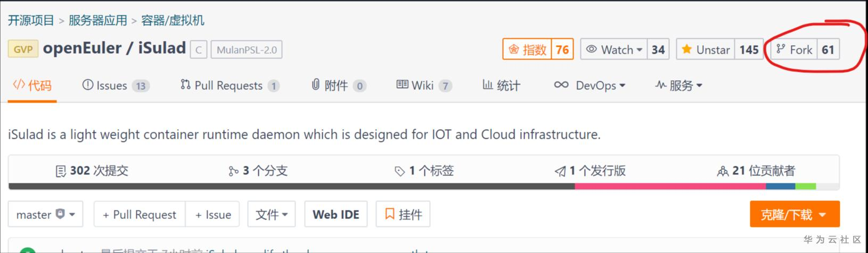Open the Watch dropdown
The width and height of the screenshot is (868, 253).
pyautogui.click(x=614, y=49)
